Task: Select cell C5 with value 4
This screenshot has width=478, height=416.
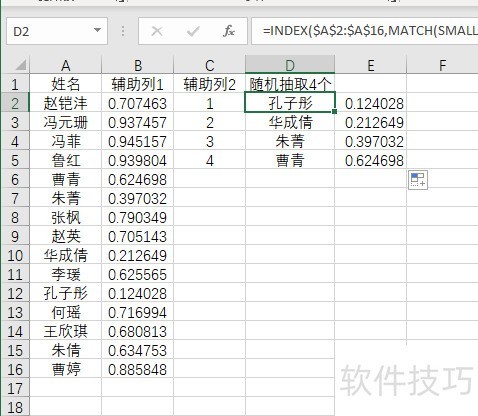Action: 210,160
